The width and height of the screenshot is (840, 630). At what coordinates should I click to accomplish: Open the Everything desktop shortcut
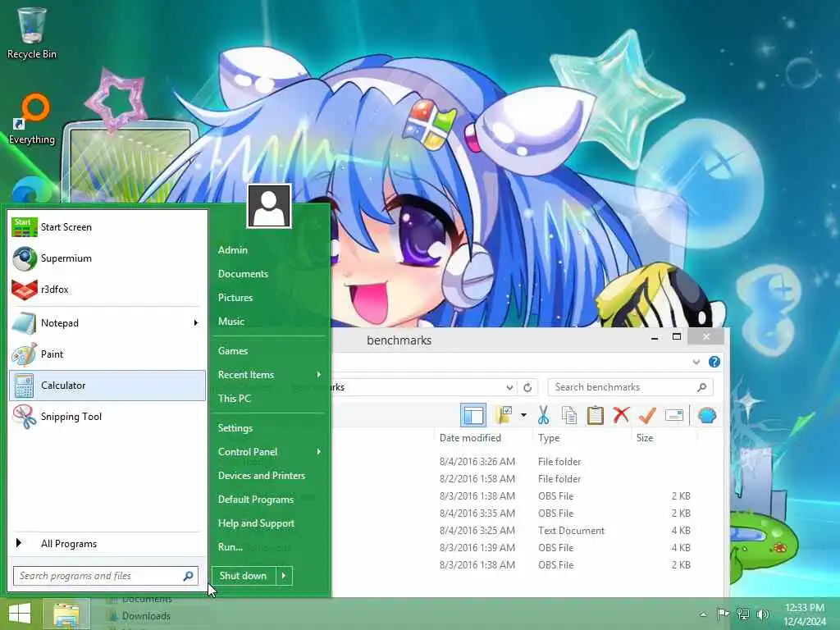32,119
